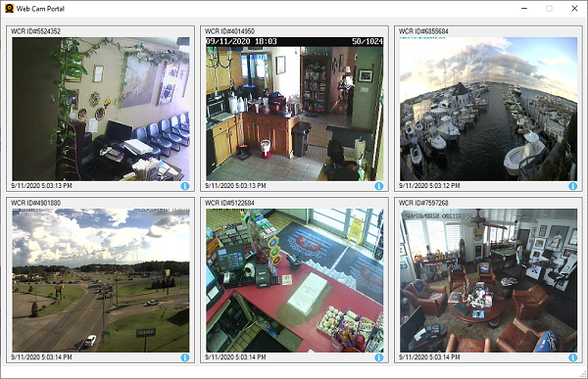Close the Web Cam Portal window
Image resolution: width=588 pixels, height=379 pixels.
(574, 8)
